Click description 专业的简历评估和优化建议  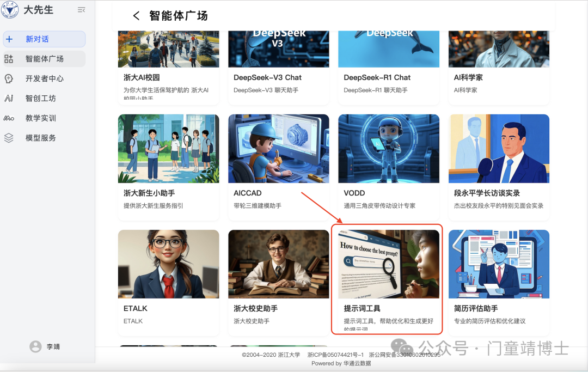[490, 321]
